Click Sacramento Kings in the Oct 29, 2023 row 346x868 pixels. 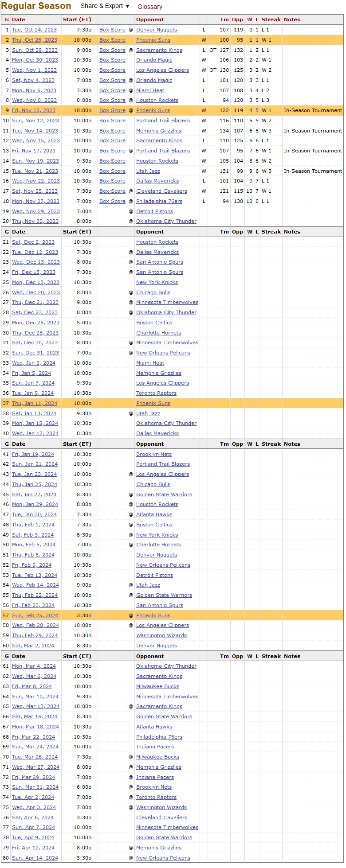click(x=159, y=50)
